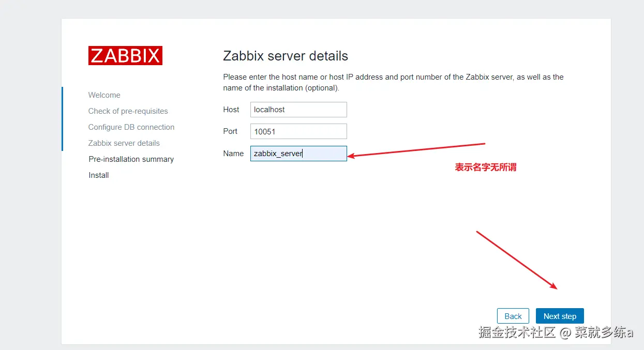Go back with the Back button
Viewport: 644px width, 350px height.
point(513,316)
